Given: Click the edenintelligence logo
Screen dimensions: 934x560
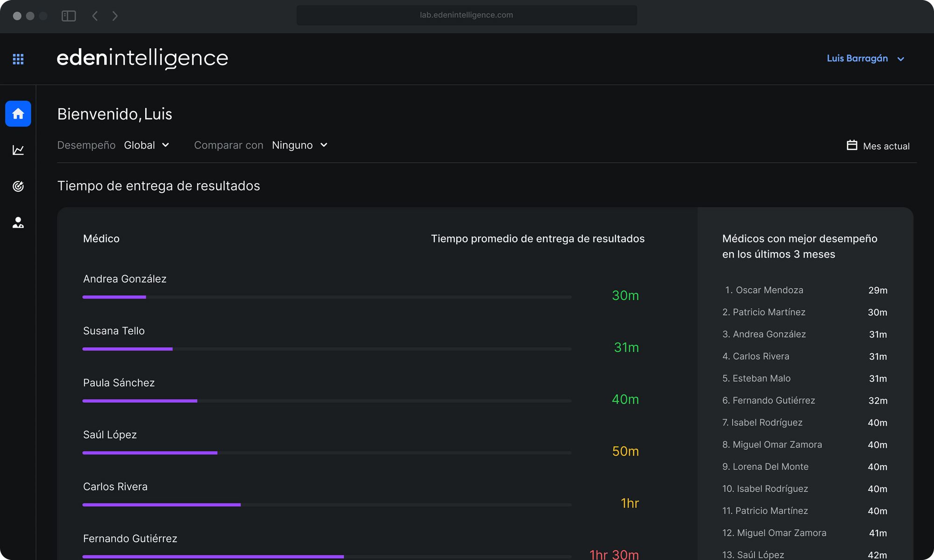Looking at the screenshot, I should click(142, 58).
